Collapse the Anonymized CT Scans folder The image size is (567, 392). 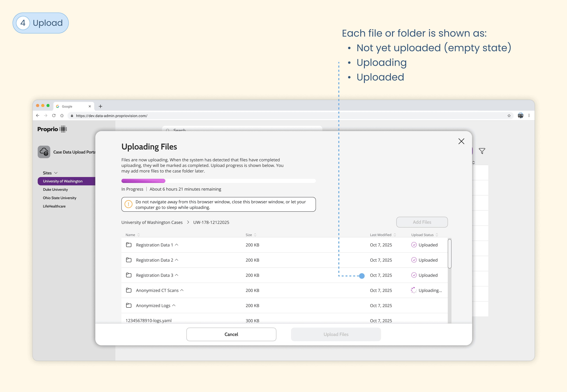(182, 290)
